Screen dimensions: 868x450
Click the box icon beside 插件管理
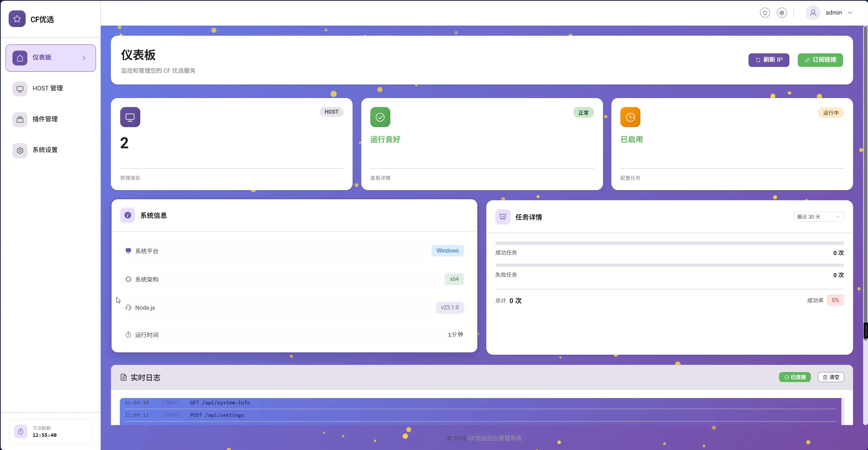(x=20, y=120)
